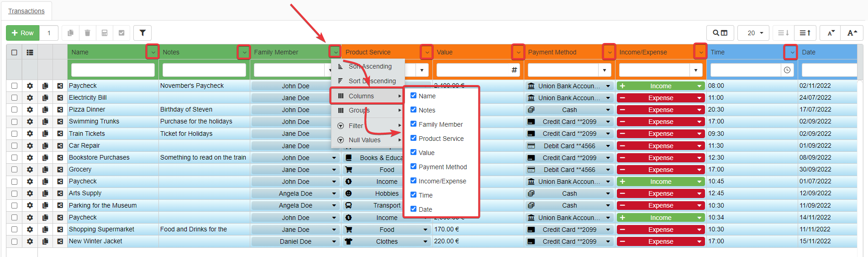Add a new row with Row button
The image size is (868, 257).
coord(22,33)
